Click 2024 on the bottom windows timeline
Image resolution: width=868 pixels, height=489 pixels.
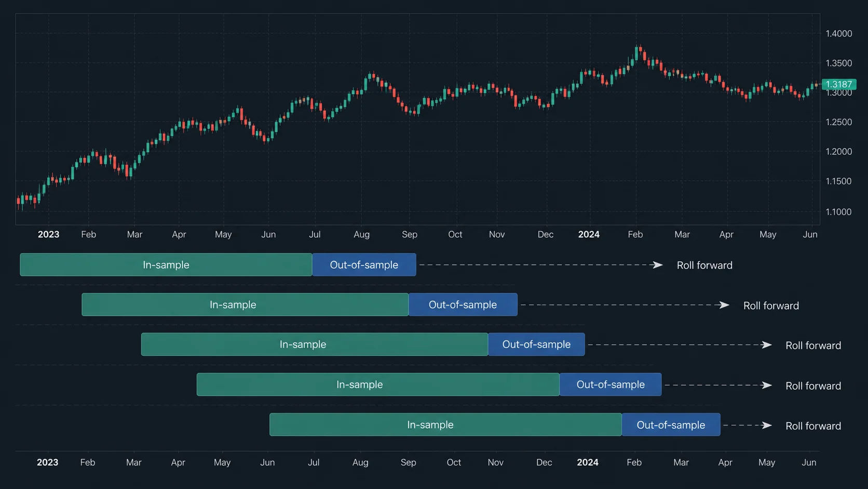588,462
